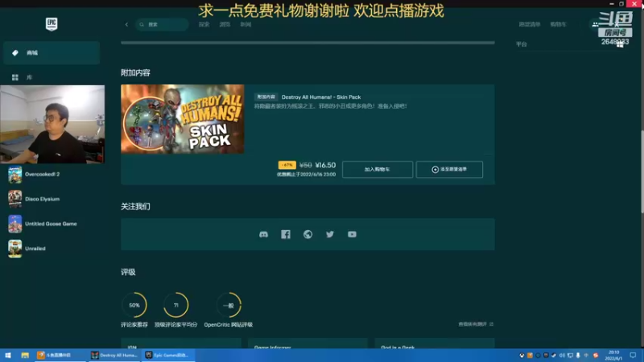This screenshot has width=644, height=362.
Task: Open the Windows Start button
Action: coord(8,355)
